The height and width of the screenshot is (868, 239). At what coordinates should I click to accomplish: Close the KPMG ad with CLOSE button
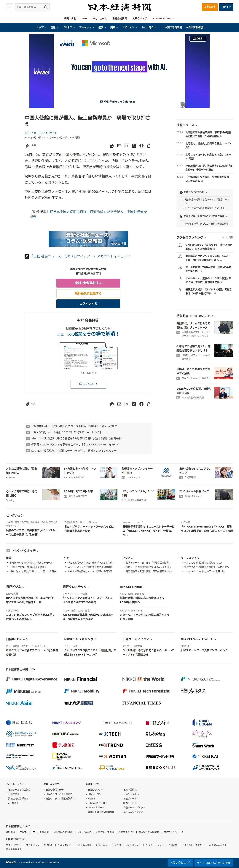click(x=197, y=39)
